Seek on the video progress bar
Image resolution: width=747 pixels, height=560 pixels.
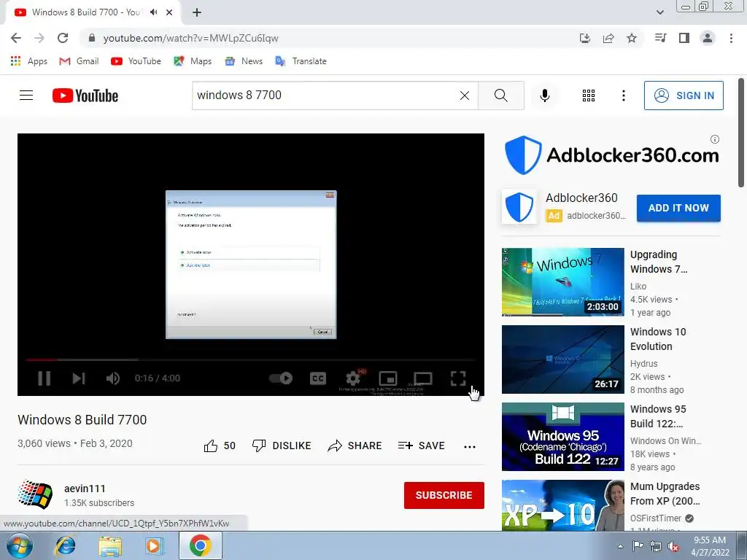click(251, 360)
